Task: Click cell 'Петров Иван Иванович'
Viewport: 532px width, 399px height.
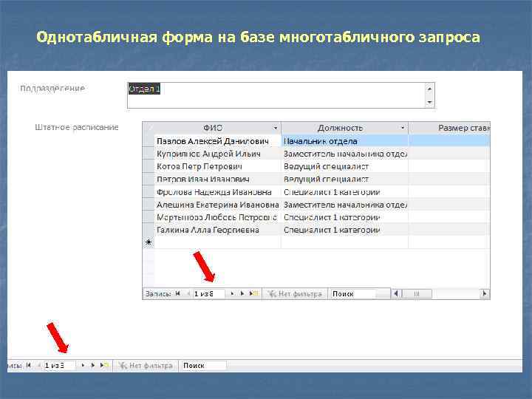Action: pyautogui.click(x=217, y=179)
